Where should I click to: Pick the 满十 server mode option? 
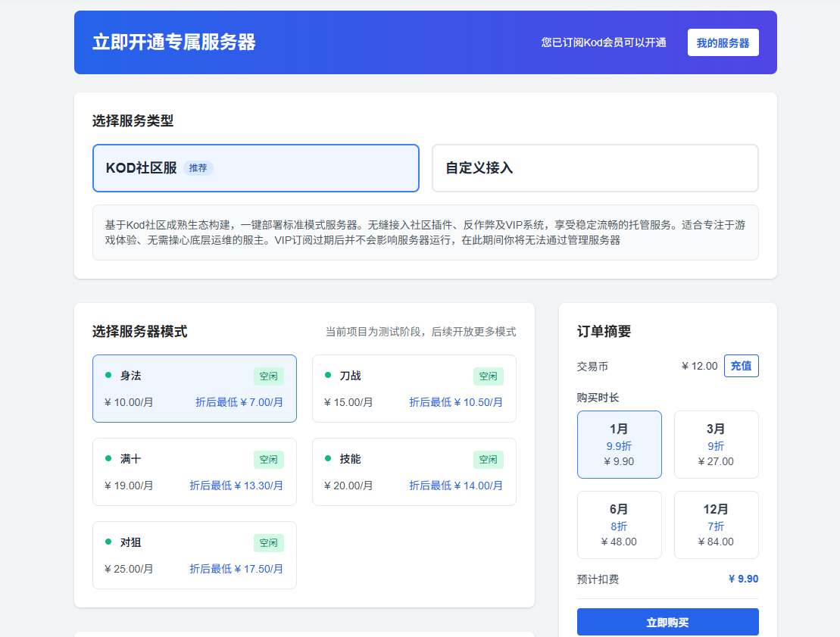[194, 471]
